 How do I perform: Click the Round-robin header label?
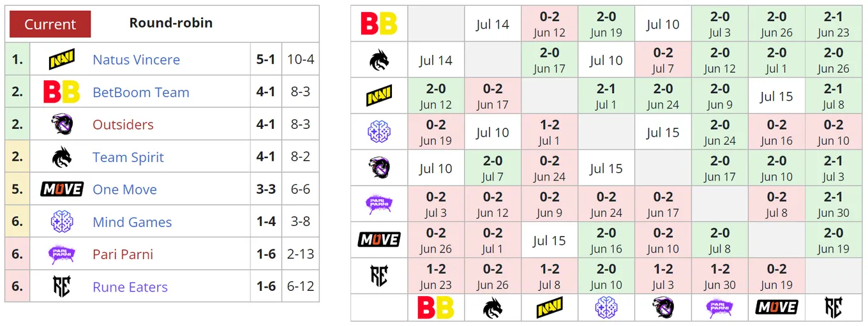[x=171, y=23]
